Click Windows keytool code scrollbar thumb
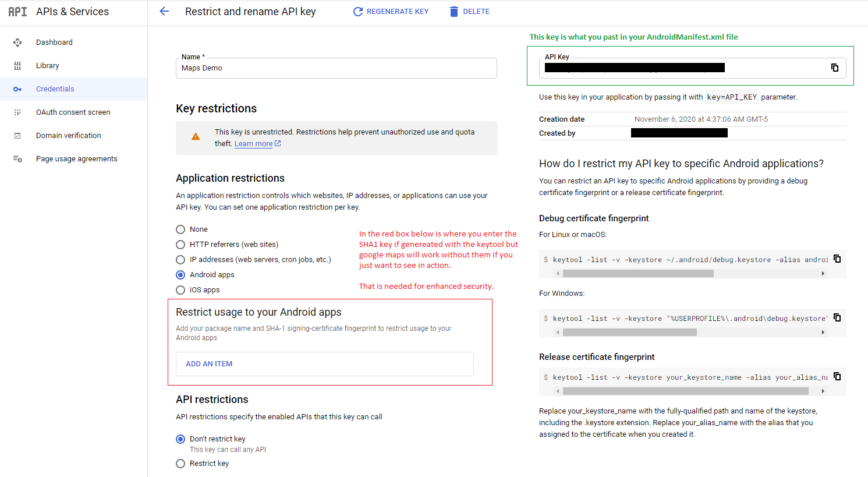This screenshot has height=477, width=868. click(630, 332)
